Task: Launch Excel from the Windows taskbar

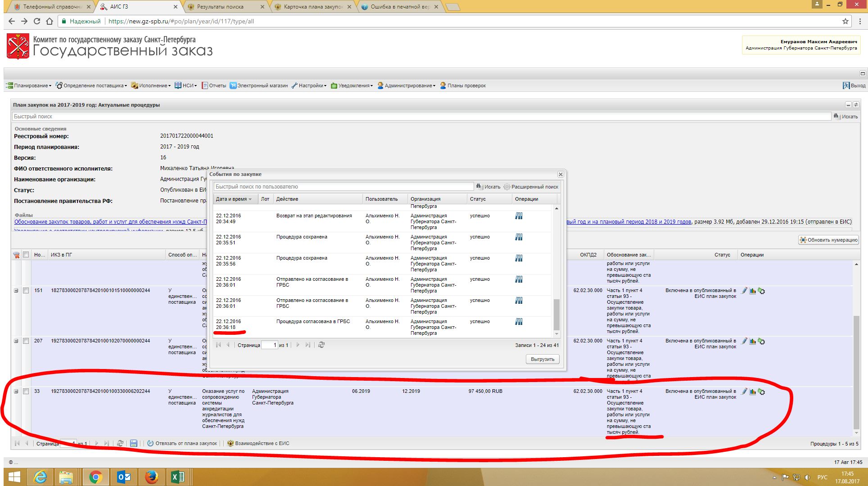Action: 178,477
